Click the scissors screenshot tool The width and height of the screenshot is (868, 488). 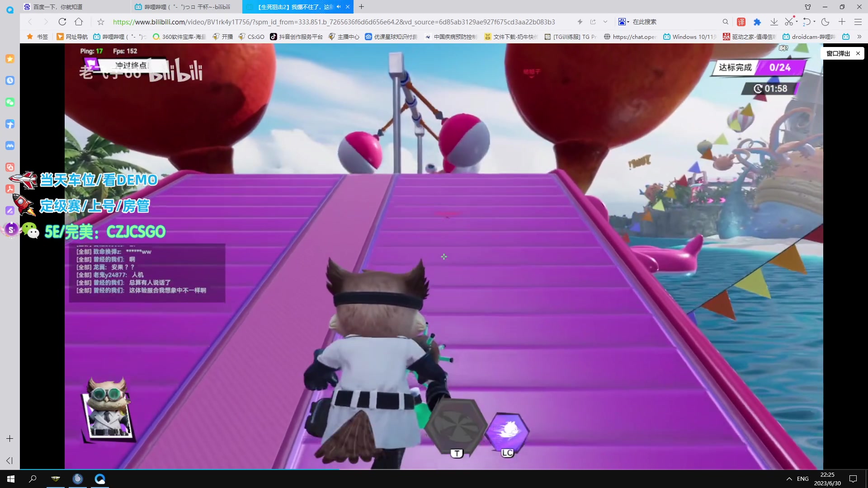pos(788,22)
